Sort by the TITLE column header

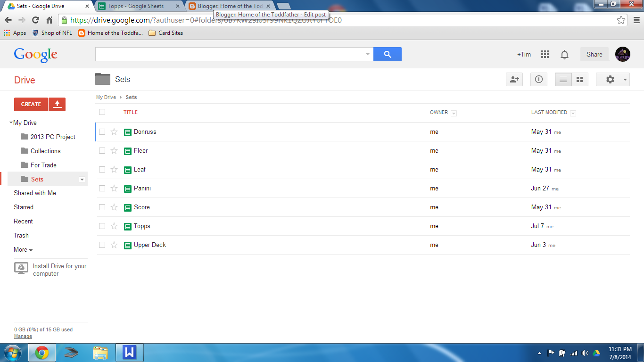[131, 112]
